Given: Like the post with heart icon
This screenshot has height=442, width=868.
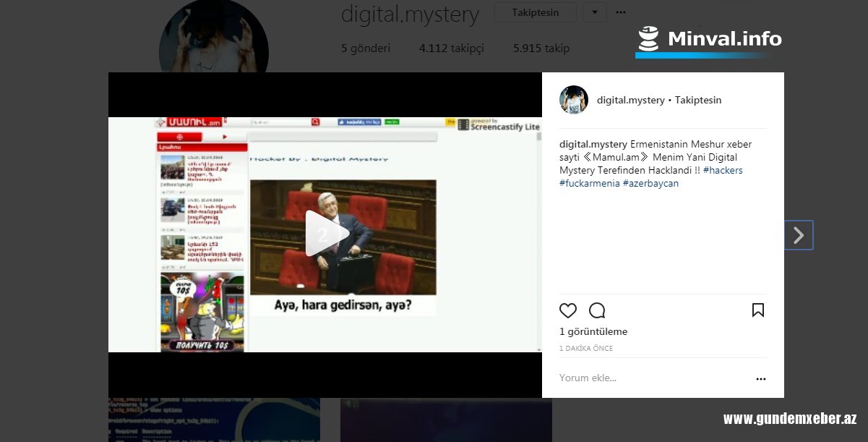Looking at the screenshot, I should [x=568, y=310].
